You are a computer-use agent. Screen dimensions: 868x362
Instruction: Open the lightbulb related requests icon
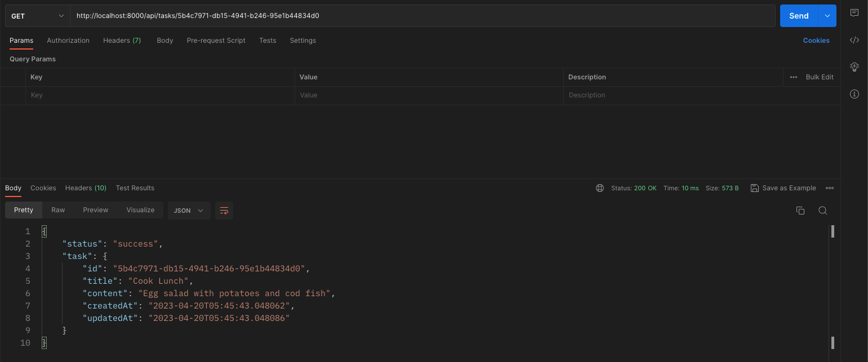854,67
